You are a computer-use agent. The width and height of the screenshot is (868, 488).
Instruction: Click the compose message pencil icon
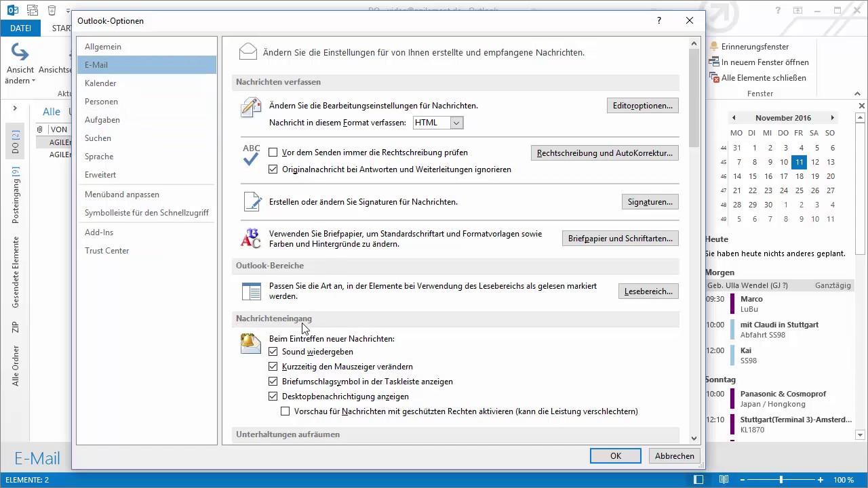[x=251, y=108]
